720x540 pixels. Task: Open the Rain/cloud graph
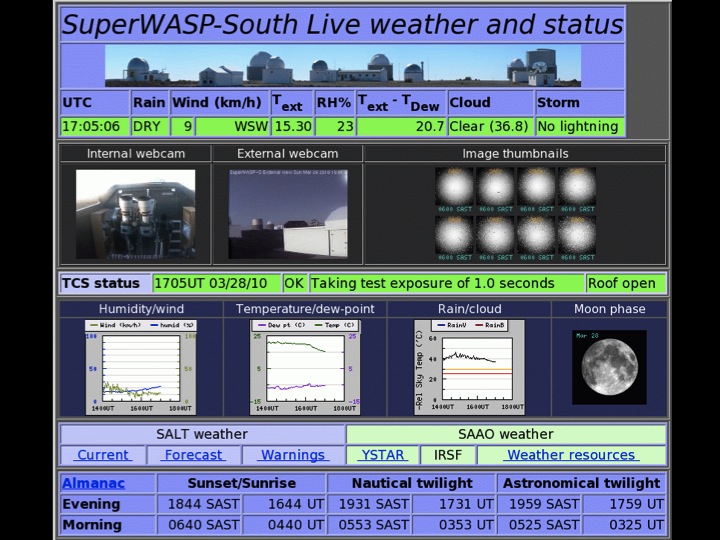[x=469, y=367]
